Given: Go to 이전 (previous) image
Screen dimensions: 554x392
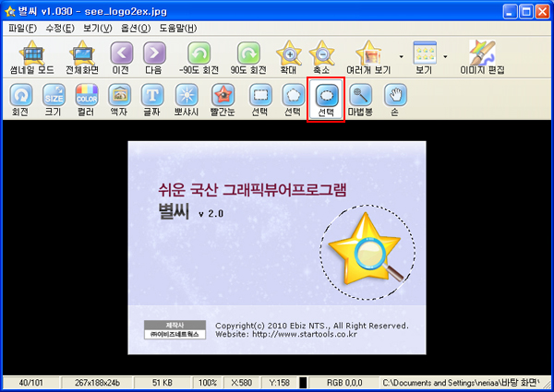Looking at the screenshot, I should point(121,57).
